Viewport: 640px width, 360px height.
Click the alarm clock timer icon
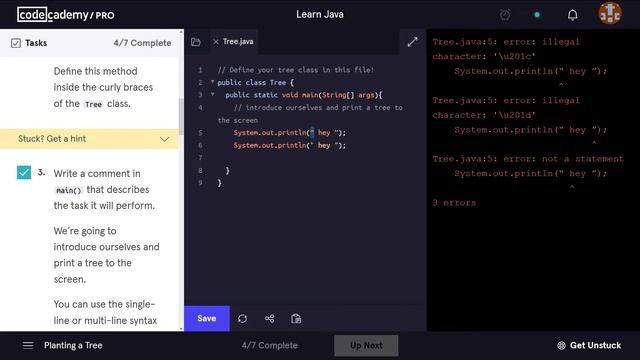tap(505, 15)
